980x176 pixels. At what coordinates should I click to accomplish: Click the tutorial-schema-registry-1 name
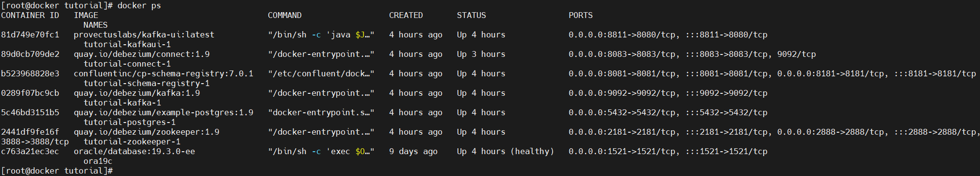(x=147, y=84)
